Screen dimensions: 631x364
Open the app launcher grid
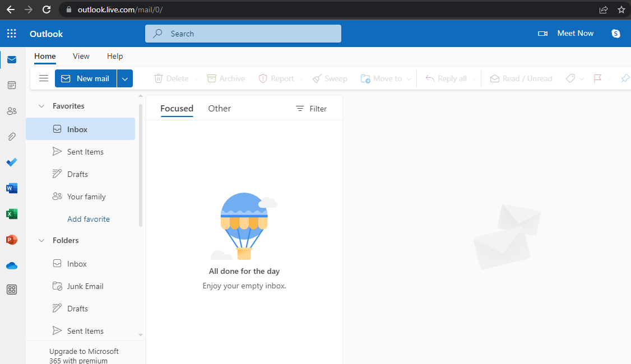pyautogui.click(x=12, y=33)
